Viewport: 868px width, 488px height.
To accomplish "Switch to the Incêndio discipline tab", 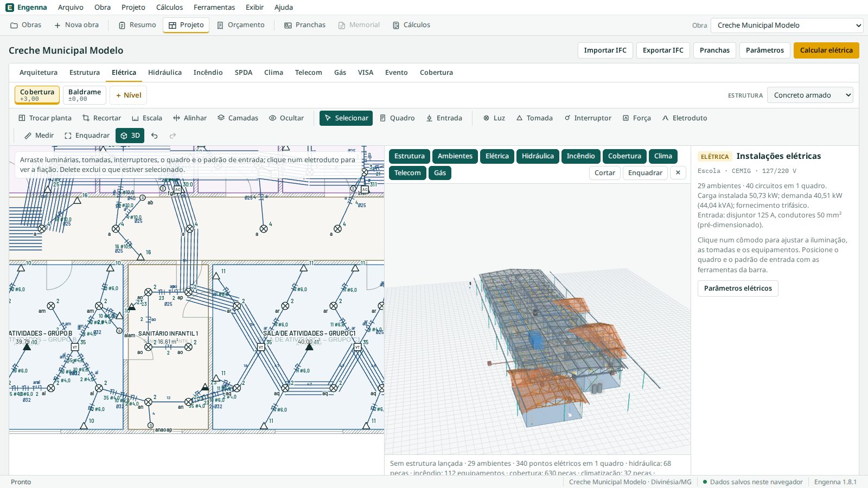I will [x=208, y=73].
